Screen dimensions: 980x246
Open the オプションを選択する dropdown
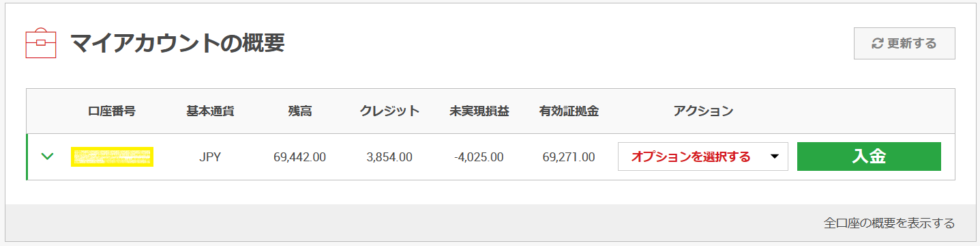702,156
